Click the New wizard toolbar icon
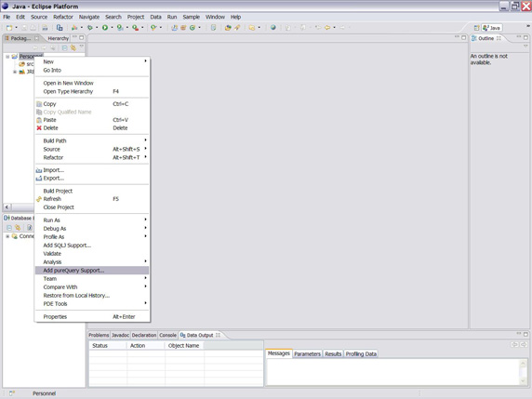Screen dimensions: 532x399 (x=9, y=28)
